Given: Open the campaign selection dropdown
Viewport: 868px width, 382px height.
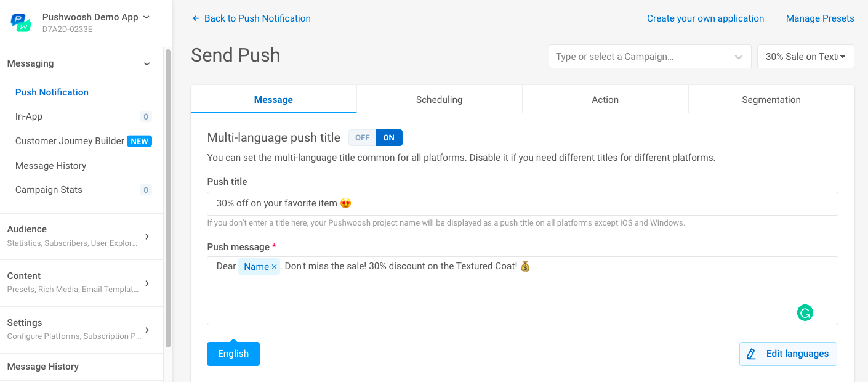Looking at the screenshot, I should click(738, 56).
